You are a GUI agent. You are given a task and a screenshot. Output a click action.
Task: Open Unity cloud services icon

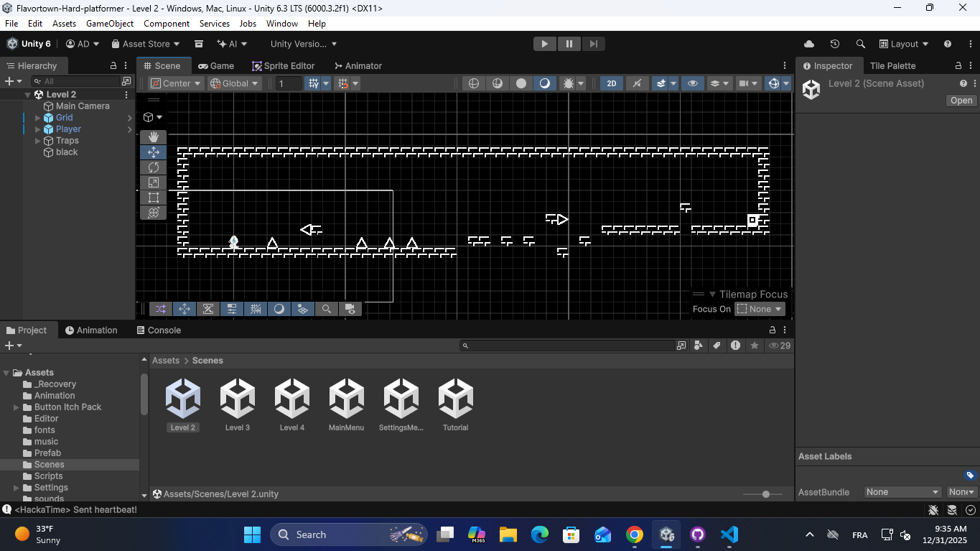click(809, 44)
